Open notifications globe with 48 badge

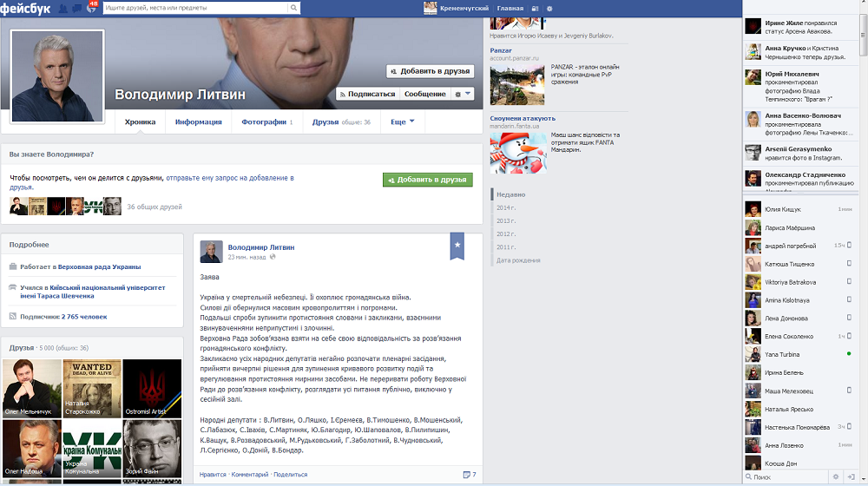91,9
